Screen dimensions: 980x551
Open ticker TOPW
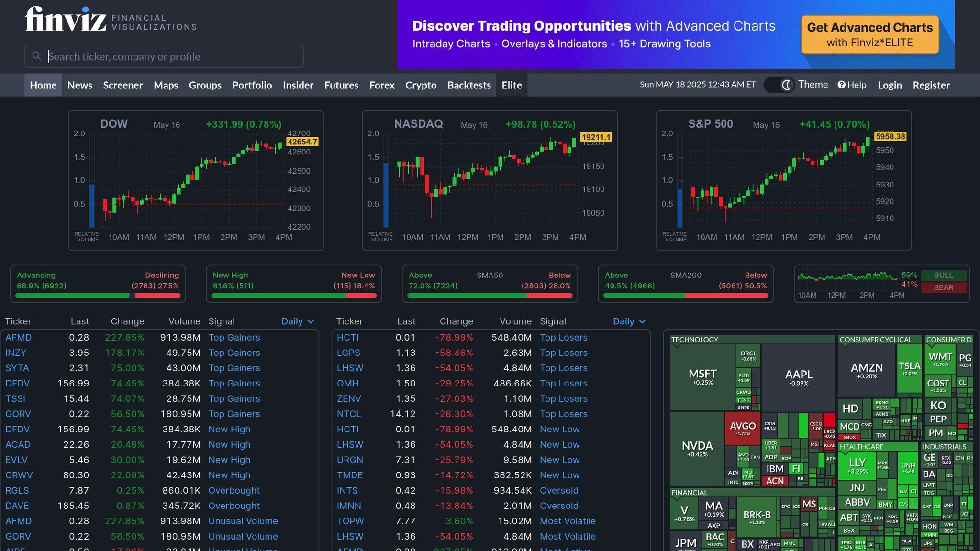pyautogui.click(x=350, y=521)
